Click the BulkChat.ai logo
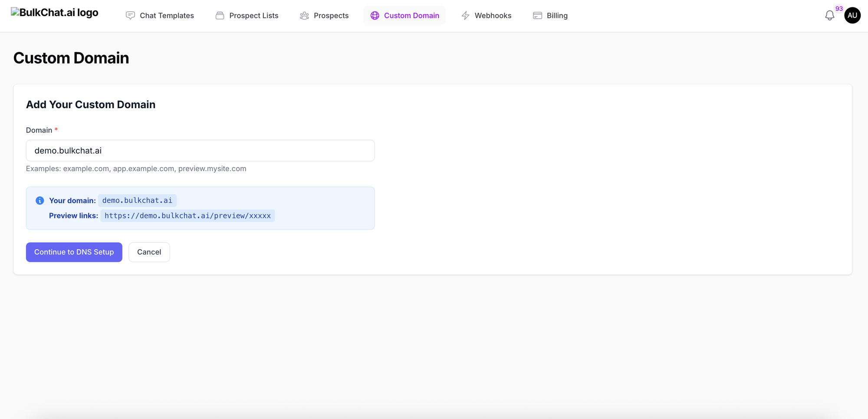The width and height of the screenshot is (868, 419). pyautogui.click(x=55, y=13)
